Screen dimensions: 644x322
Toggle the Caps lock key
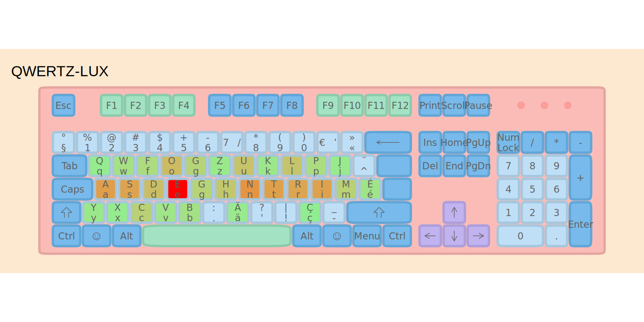72,189
